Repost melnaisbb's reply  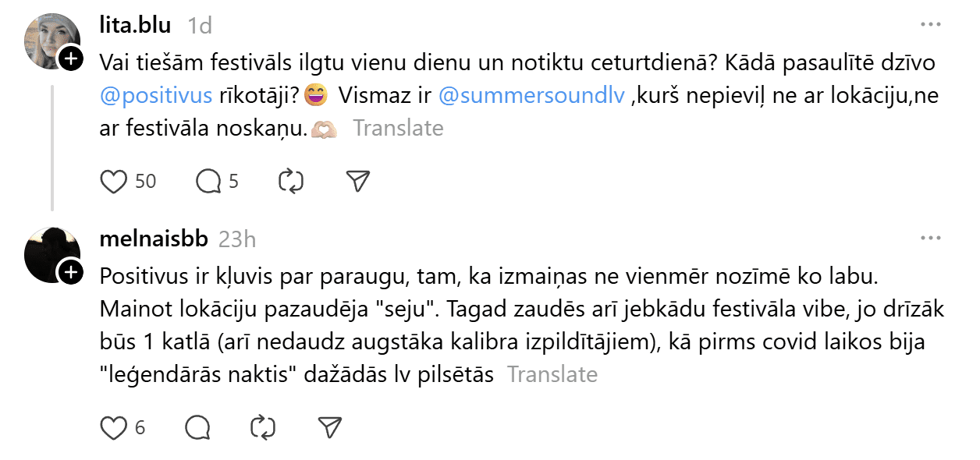pos(263,427)
